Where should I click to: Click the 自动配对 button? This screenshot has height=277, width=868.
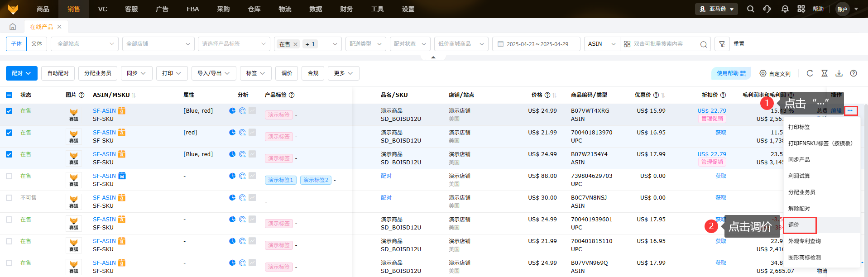coord(58,73)
